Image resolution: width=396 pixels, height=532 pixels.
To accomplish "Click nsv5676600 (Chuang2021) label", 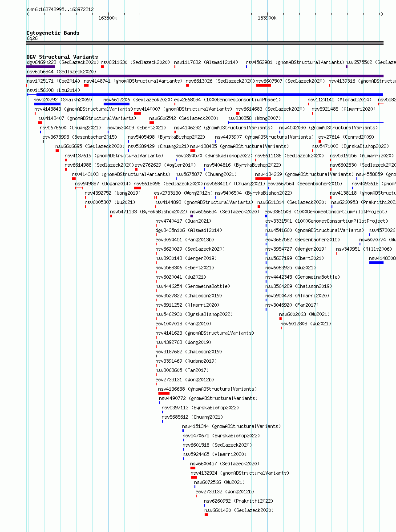I will pos(70,128).
